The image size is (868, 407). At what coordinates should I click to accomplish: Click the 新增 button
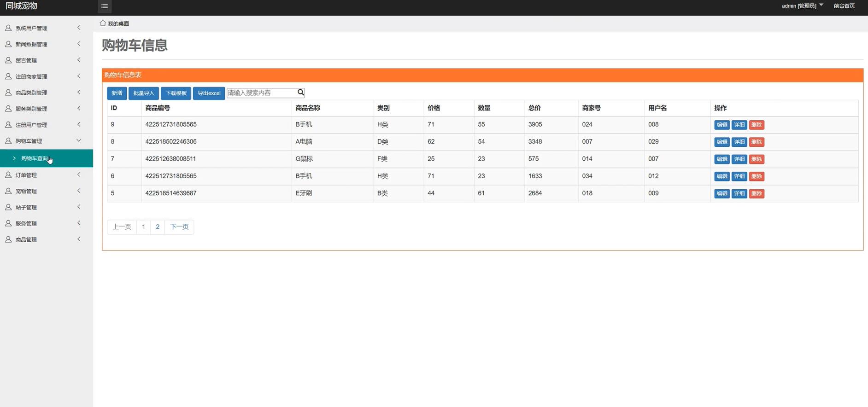click(117, 93)
